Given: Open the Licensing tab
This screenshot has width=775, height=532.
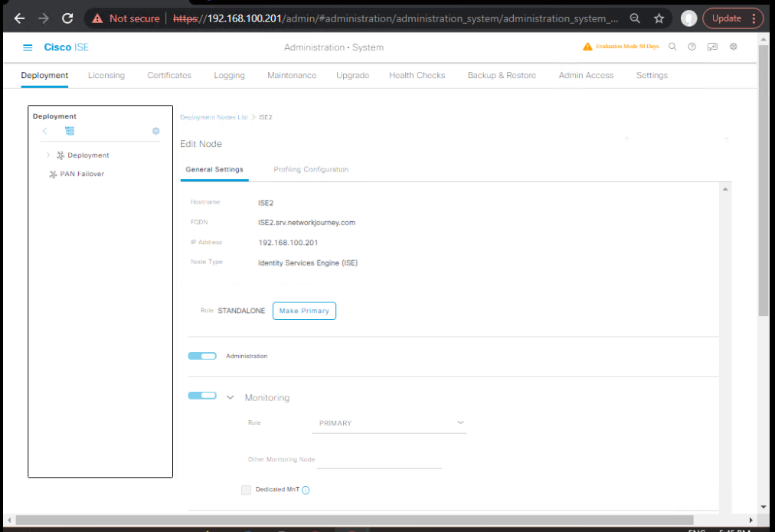Looking at the screenshot, I should click(x=106, y=75).
